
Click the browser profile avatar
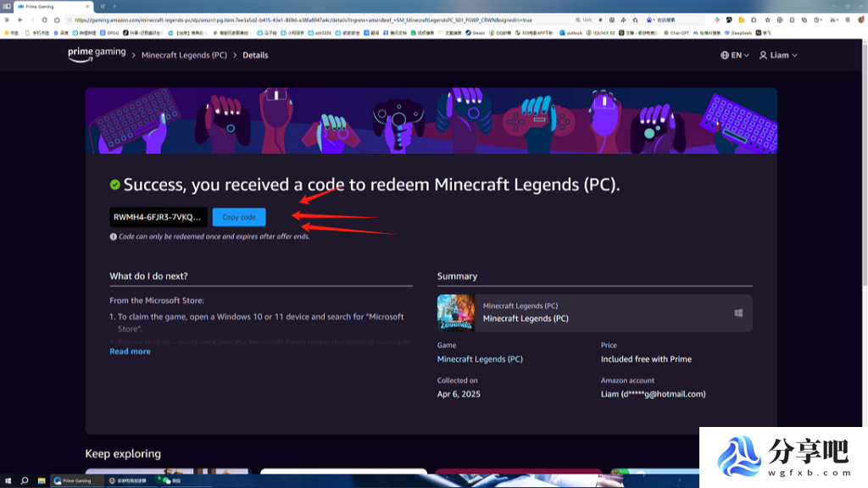click(x=861, y=20)
